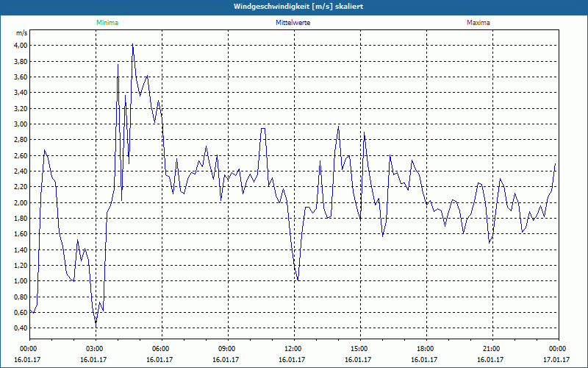Click the curve's lowest dip at 03:00

pyautogui.click(x=96, y=323)
